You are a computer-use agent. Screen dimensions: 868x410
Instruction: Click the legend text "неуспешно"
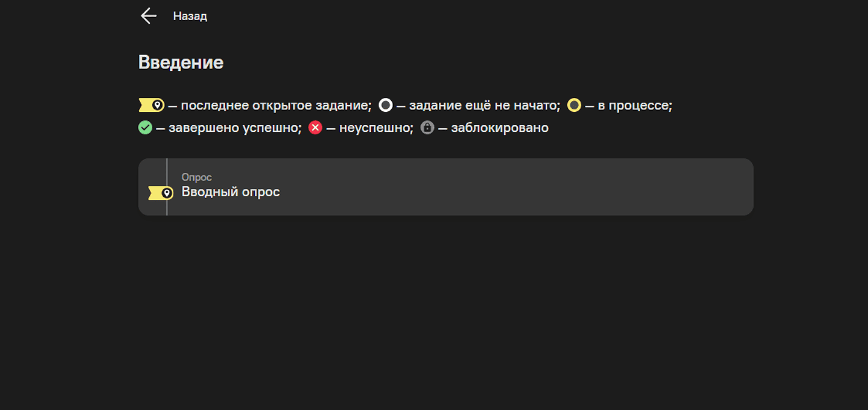point(376,128)
